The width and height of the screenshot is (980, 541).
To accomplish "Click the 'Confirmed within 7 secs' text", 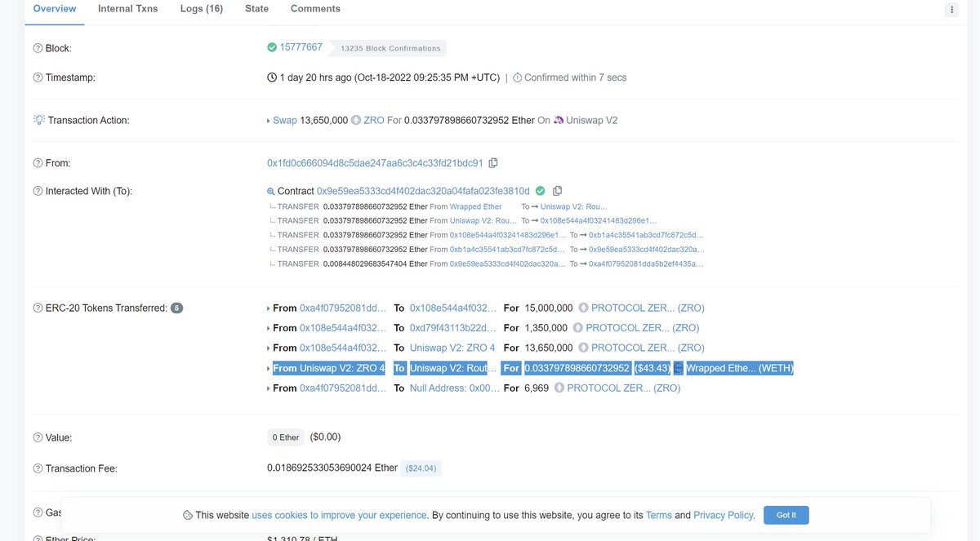I will point(576,78).
